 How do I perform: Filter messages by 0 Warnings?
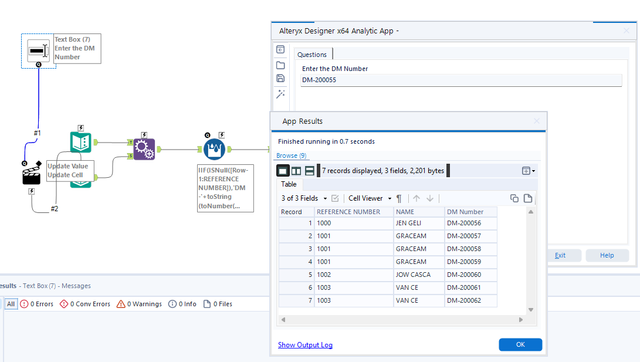click(139, 304)
